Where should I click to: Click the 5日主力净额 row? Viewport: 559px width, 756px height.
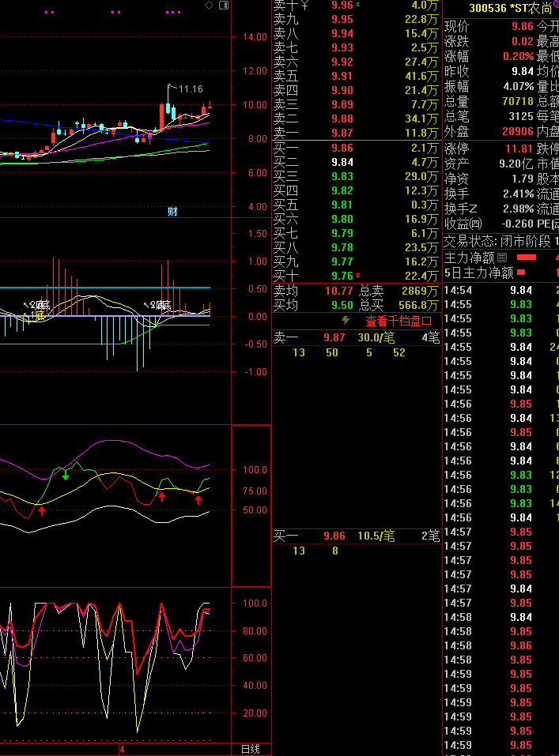click(x=478, y=273)
